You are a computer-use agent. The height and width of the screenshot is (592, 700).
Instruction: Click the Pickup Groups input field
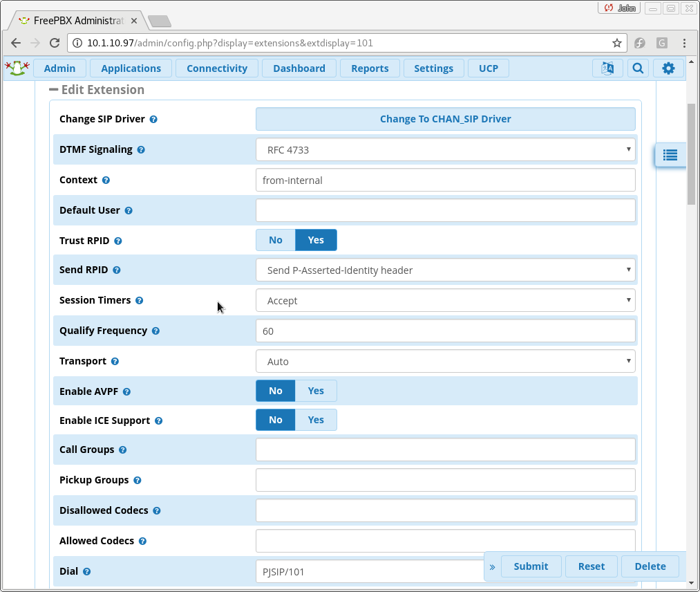point(445,480)
